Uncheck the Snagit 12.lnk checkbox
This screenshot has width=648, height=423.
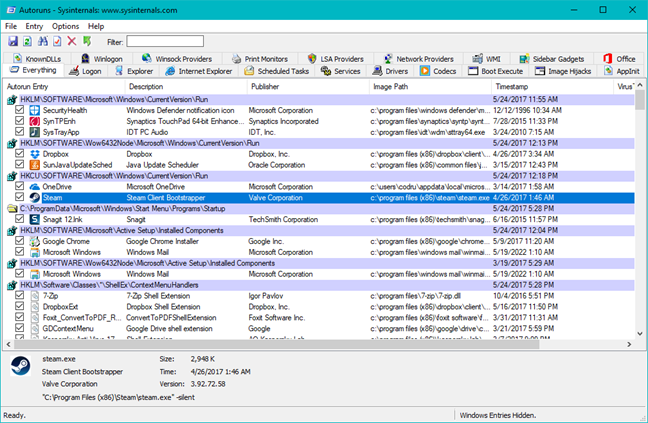point(19,219)
